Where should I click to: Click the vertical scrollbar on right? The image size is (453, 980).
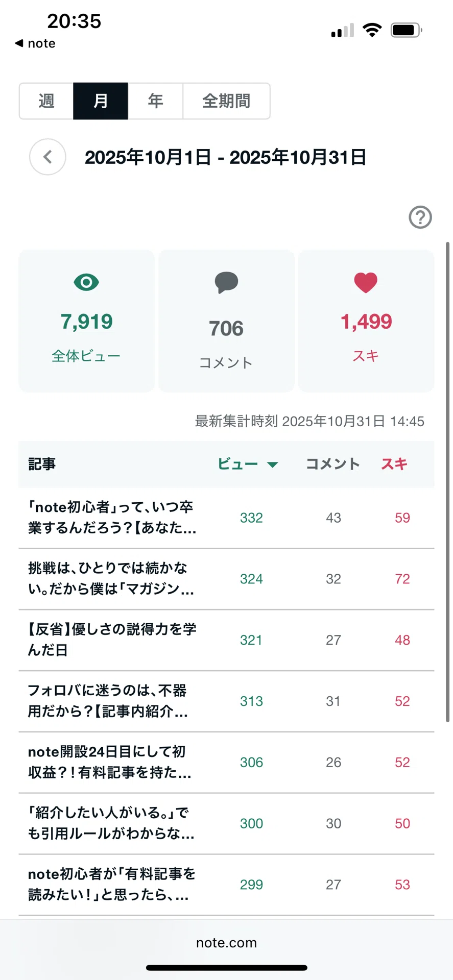click(x=448, y=482)
